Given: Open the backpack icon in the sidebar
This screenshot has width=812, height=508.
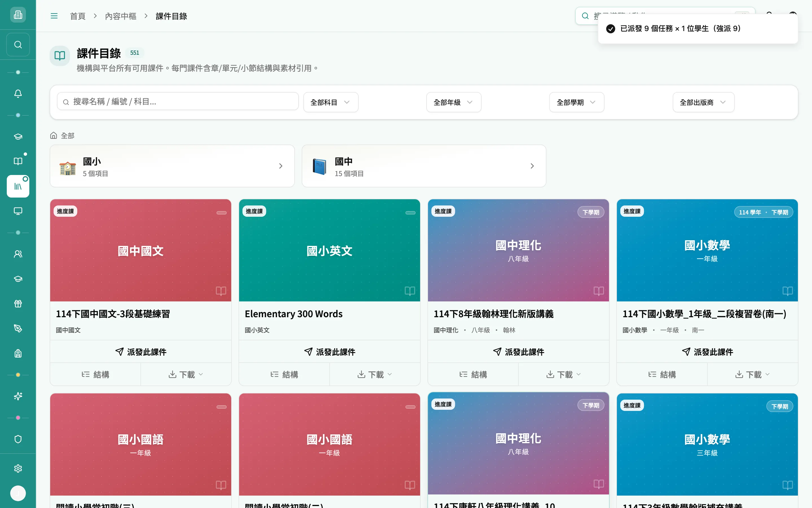Looking at the screenshot, I should coord(18,353).
